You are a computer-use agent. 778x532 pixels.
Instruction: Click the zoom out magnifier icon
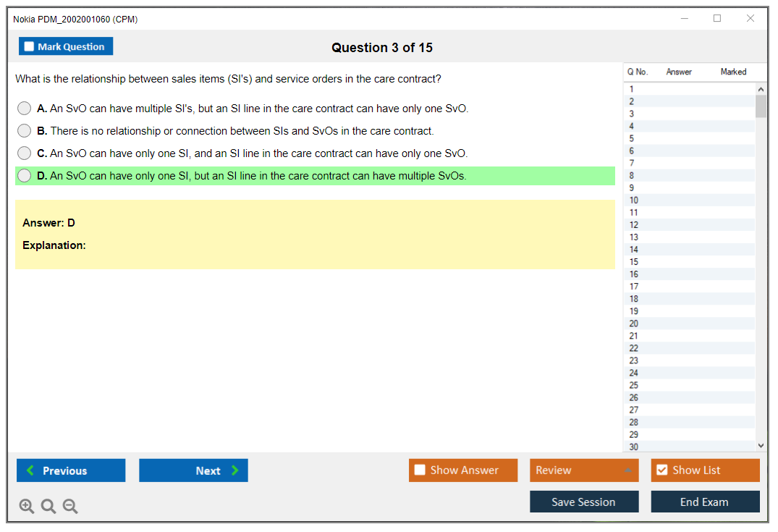point(70,506)
